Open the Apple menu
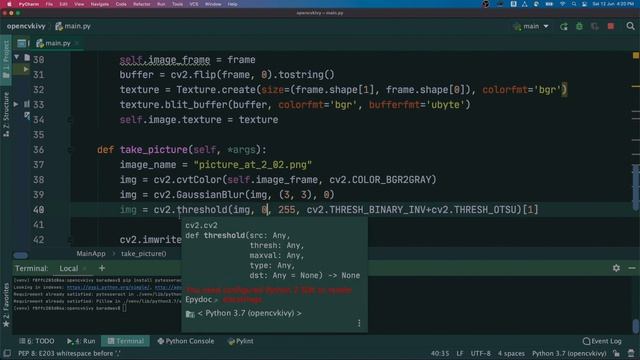This screenshot has height=360, width=640. (x=9, y=4)
